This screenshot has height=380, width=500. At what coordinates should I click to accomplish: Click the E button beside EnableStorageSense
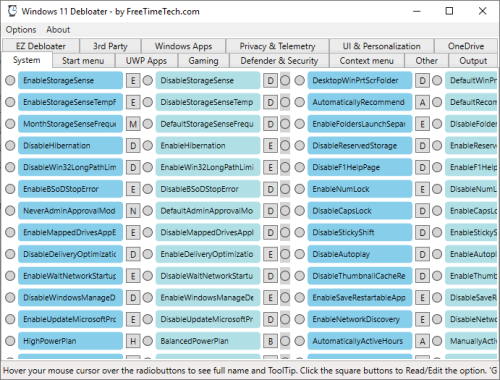coord(133,81)
